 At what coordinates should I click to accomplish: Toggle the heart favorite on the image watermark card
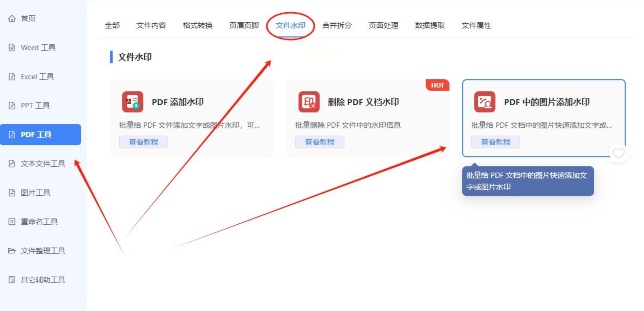tap(618, 153)
